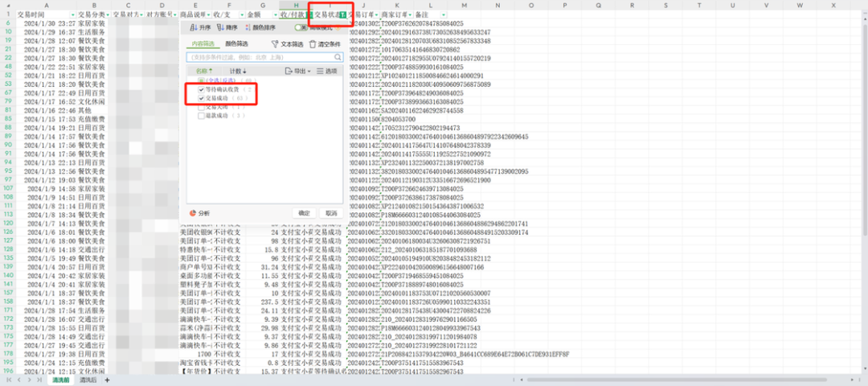Toggle the 高级模式 advanced mode switch
This screenshot has width=868, height=386.
click(x=300, y=27)
